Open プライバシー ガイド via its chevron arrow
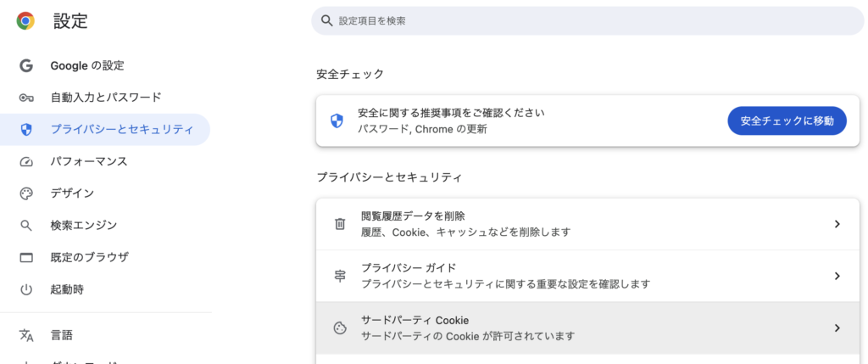The height and width of the screenshot is (364, 868). point(837,276)
